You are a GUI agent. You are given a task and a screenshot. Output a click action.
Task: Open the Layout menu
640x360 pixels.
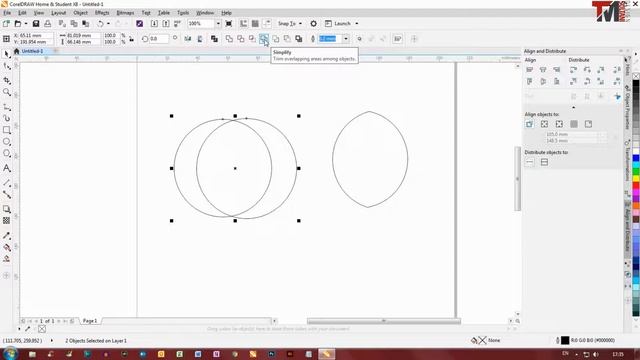point(58,13)
